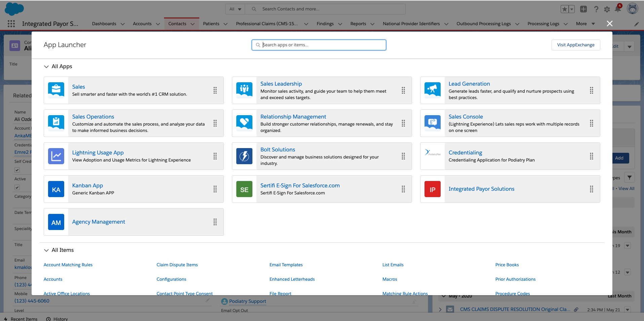The width and height of the screenshot is (644, 321).
Task: Click the pencil edit navigation icon
Action: point(637,24)
